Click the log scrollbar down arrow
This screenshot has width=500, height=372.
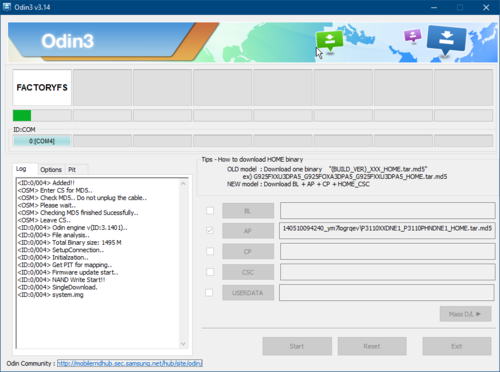[x=183, y=344]
